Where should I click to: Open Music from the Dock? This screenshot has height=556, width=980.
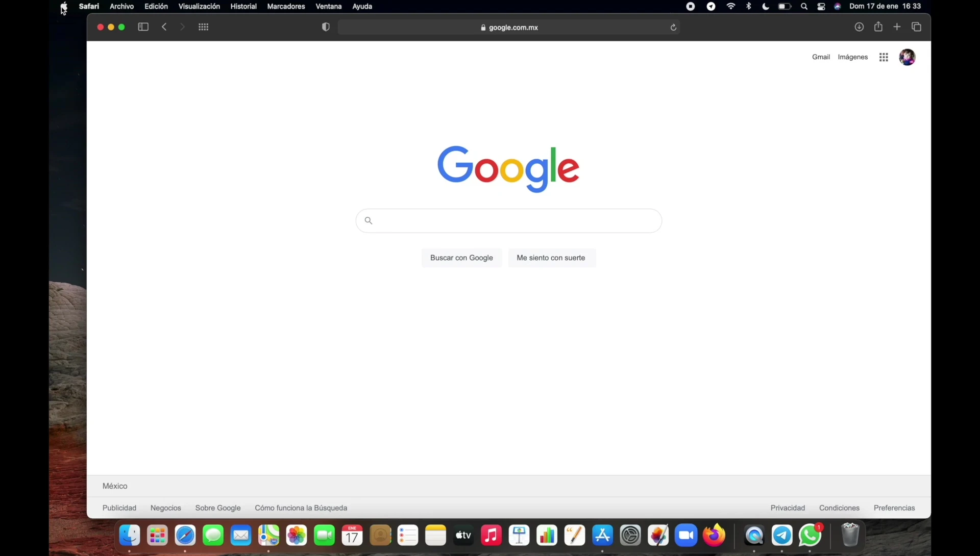(491, 536)
